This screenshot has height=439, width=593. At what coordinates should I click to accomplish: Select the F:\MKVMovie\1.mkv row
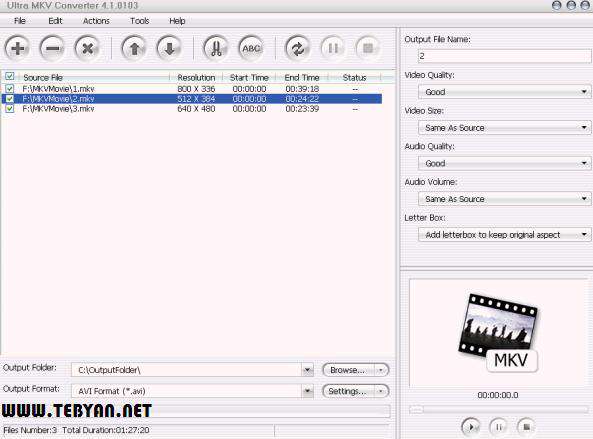click(191, 89)
